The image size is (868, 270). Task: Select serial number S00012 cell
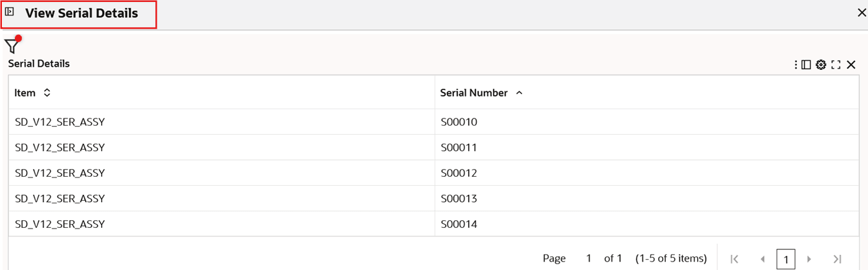click(646, 173)
